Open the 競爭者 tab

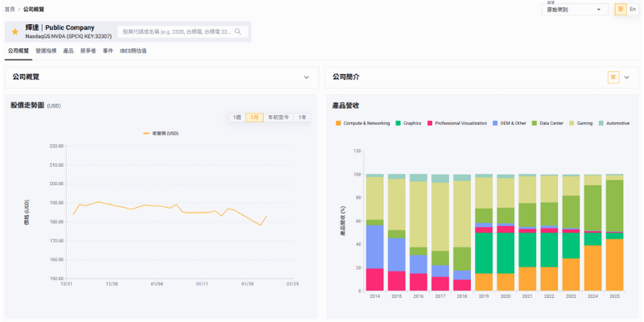tap(88, 51)
